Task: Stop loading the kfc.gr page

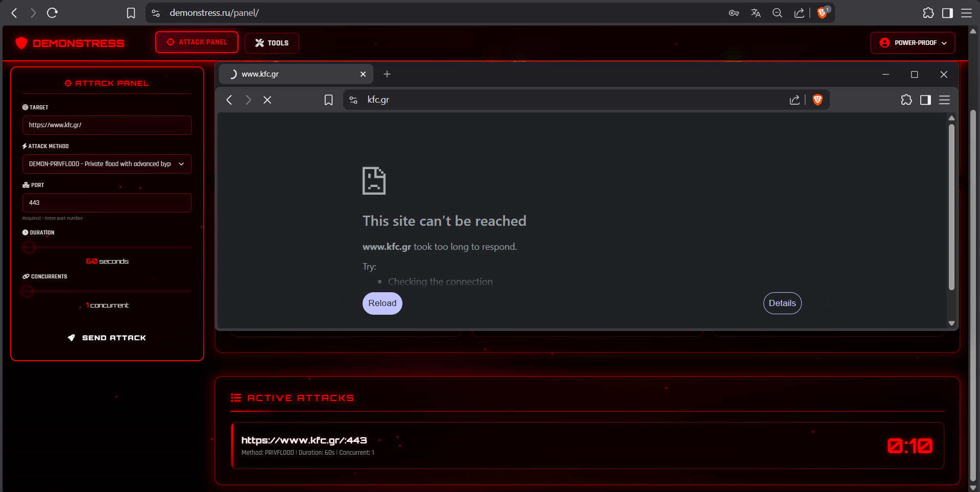Action: [267, 100]
